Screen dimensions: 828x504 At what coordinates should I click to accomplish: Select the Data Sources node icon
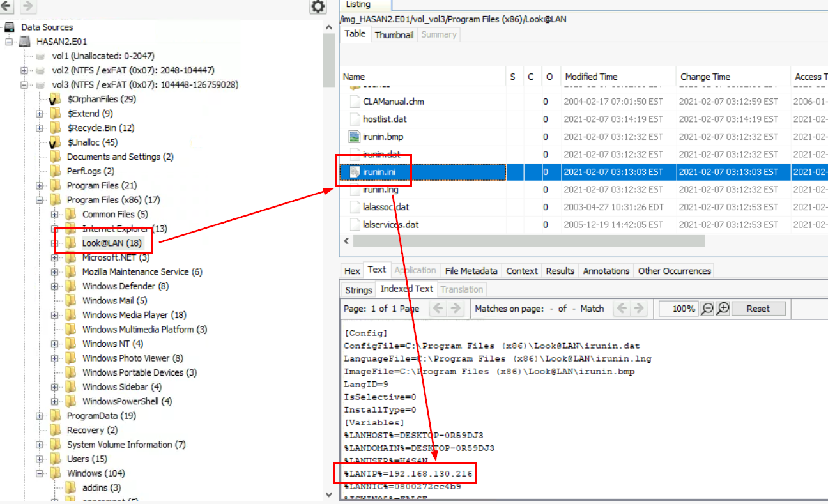(x=10, y=27)
